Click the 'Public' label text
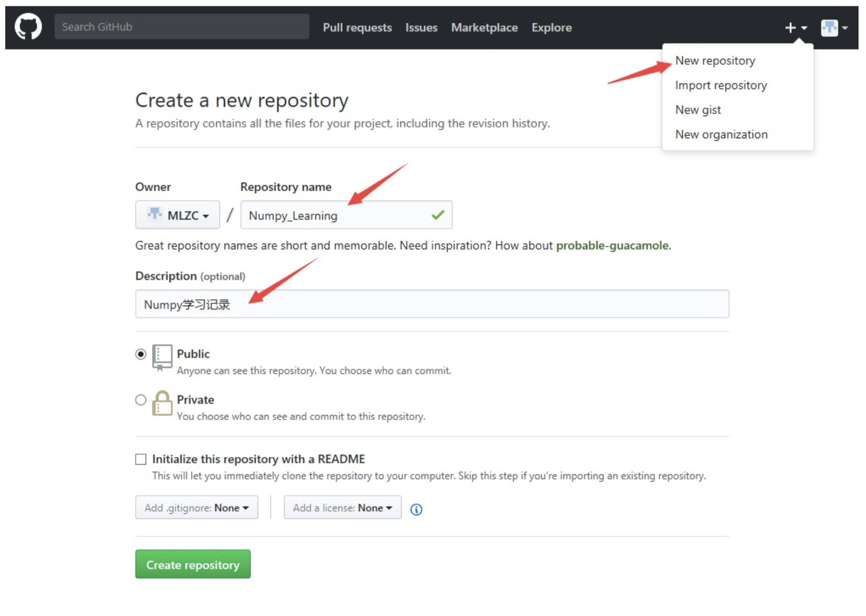This screenshot has width=866, height=616. click(x=193, y=354)
